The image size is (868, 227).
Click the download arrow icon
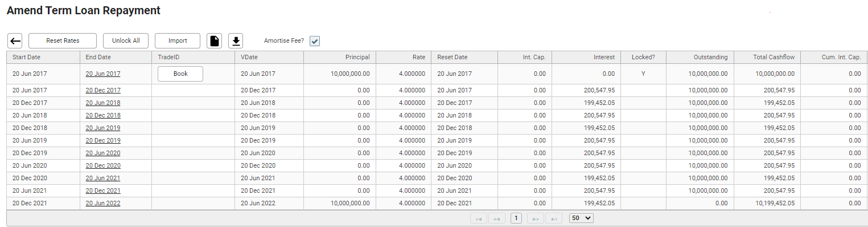tap(236, 40)
